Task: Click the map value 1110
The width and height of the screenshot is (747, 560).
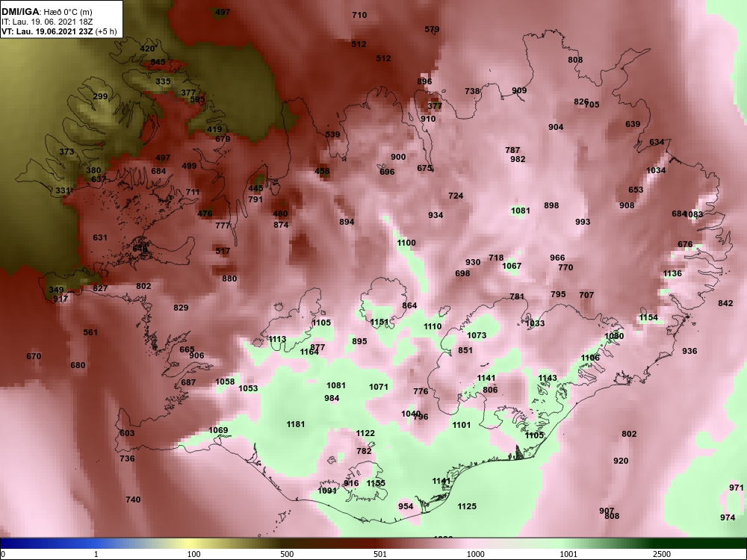Action: [x=433, y=327]
